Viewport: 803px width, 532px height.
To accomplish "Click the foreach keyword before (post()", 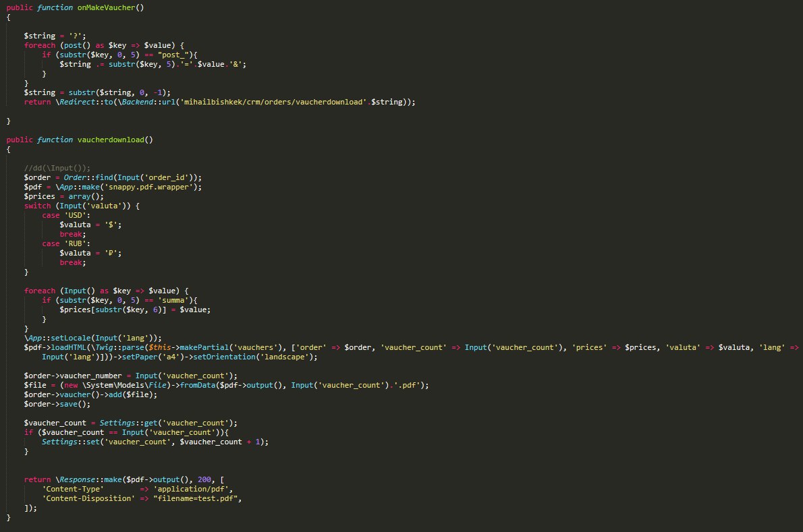I will (x=39, y=45).
